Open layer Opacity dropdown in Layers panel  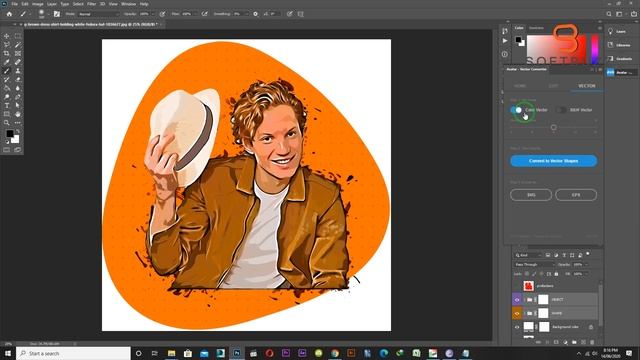pyautogui.click(x=587, y=264)
